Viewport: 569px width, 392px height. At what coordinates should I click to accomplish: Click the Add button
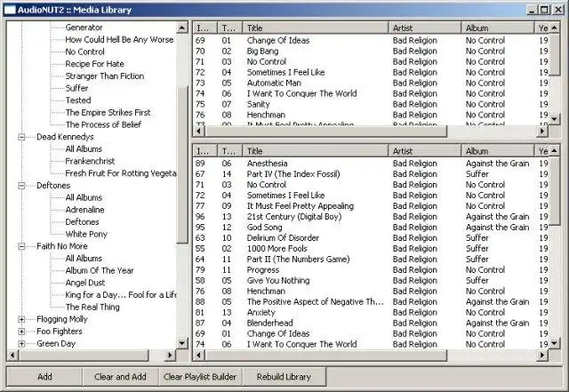(44, 377)
